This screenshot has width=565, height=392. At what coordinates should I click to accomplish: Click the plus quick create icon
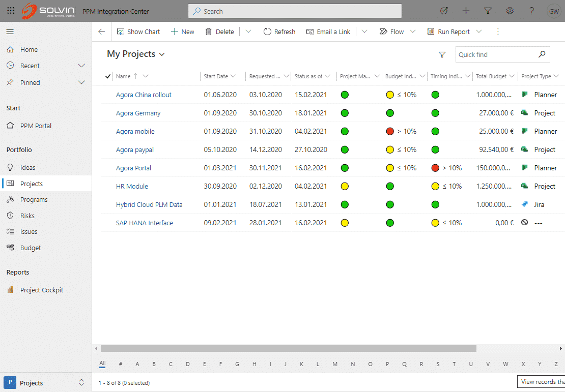click(466, 11)
